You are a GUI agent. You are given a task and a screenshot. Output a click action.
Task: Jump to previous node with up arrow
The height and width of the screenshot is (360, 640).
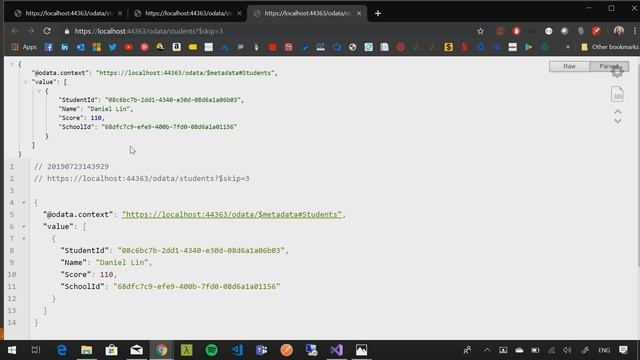[x=618, y=111]
